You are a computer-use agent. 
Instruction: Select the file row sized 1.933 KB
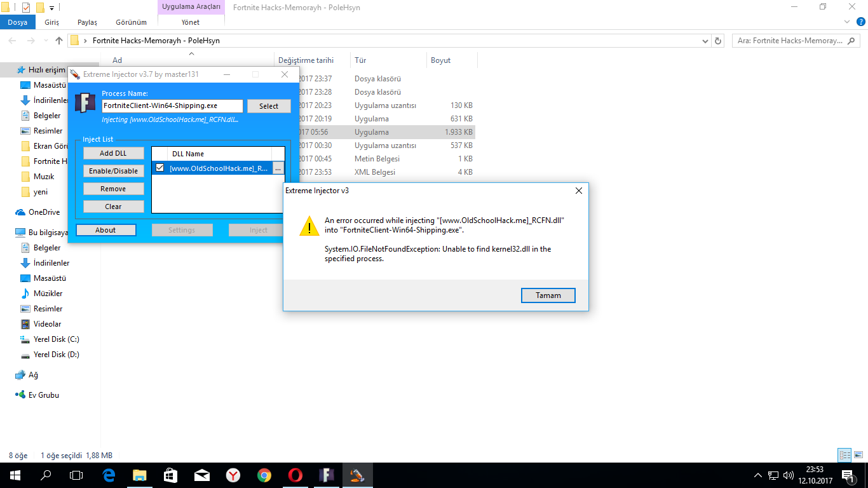coord(287,132)
